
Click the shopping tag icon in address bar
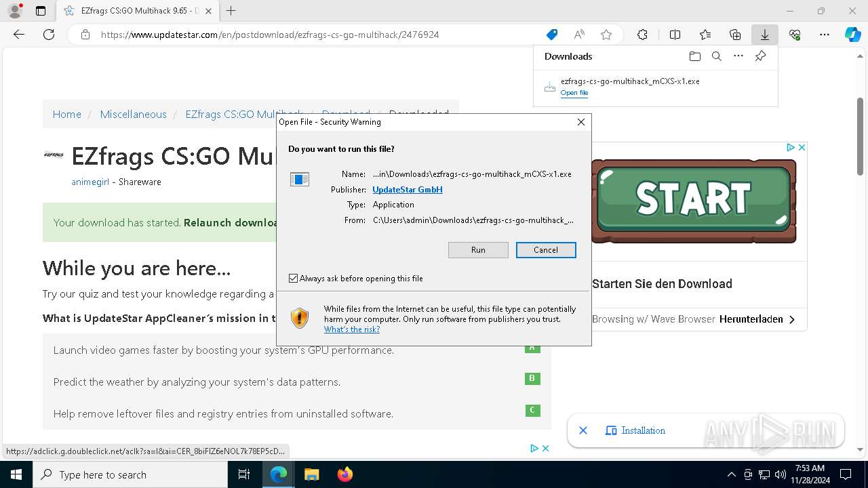coord(552,35)
